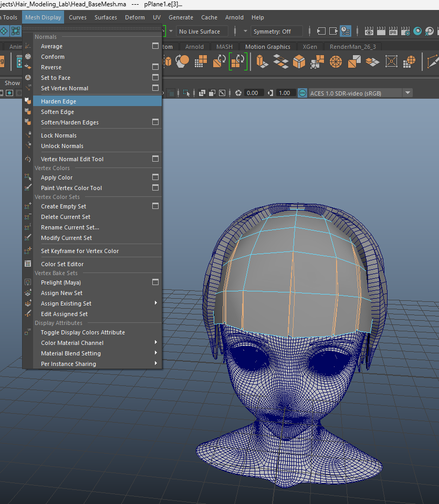Open the No Live Surface field

click(x=202, y=31)
